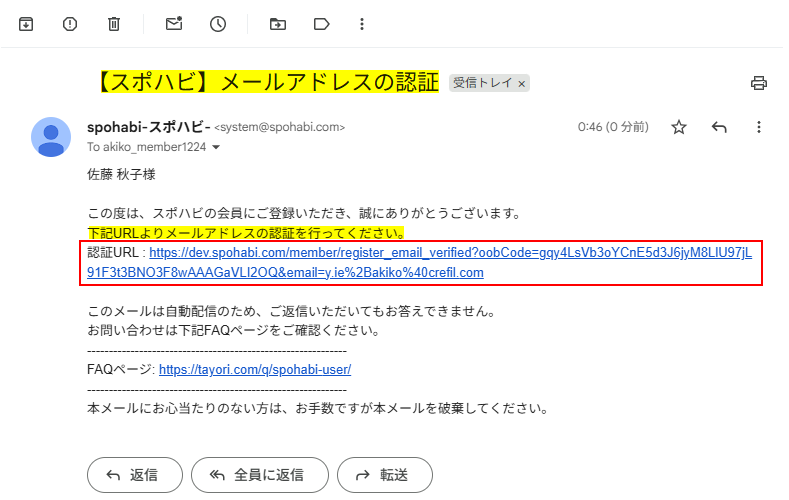Click the sender's profile avatar
The image size is (789, 500).
point(51,137)
